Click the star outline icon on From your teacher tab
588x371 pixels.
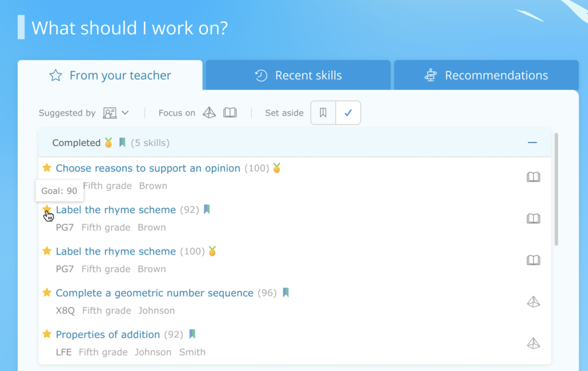55,75
